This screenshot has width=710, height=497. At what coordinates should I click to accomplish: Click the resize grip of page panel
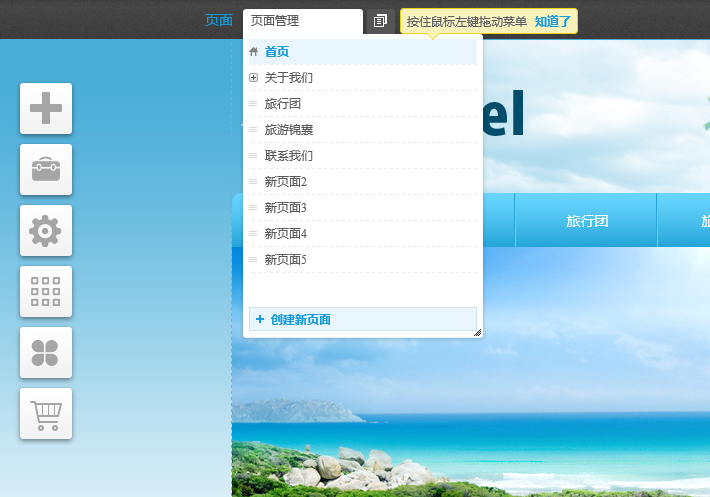tap(477, 332)
